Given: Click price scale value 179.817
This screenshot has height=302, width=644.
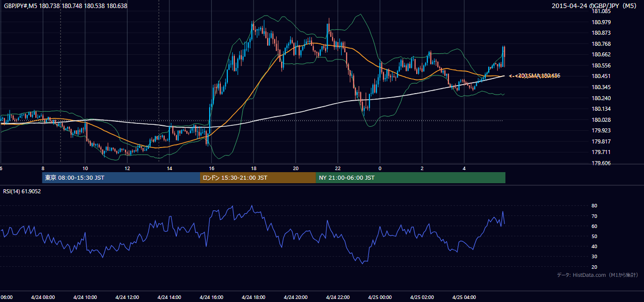Looking at the screenshot, I should pyautogui.click(x=600, y=141).
